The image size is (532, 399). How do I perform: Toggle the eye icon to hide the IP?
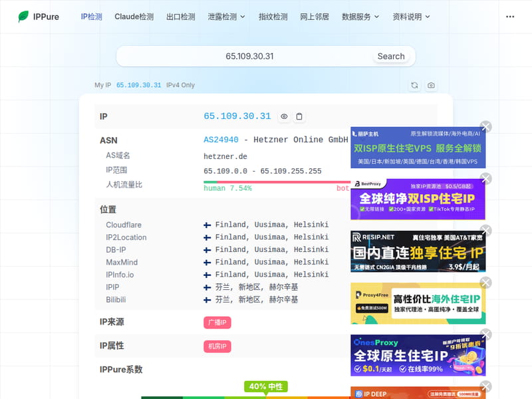click(284, 116)
